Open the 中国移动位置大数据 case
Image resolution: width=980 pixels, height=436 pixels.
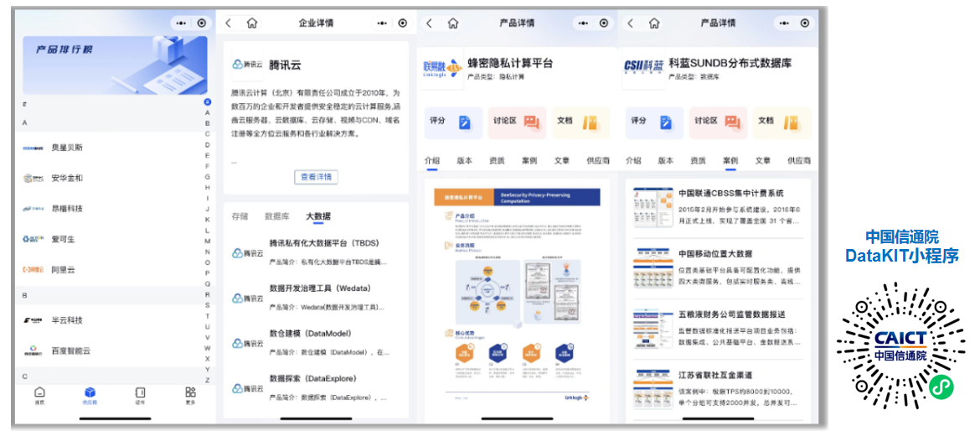(718, 267)
